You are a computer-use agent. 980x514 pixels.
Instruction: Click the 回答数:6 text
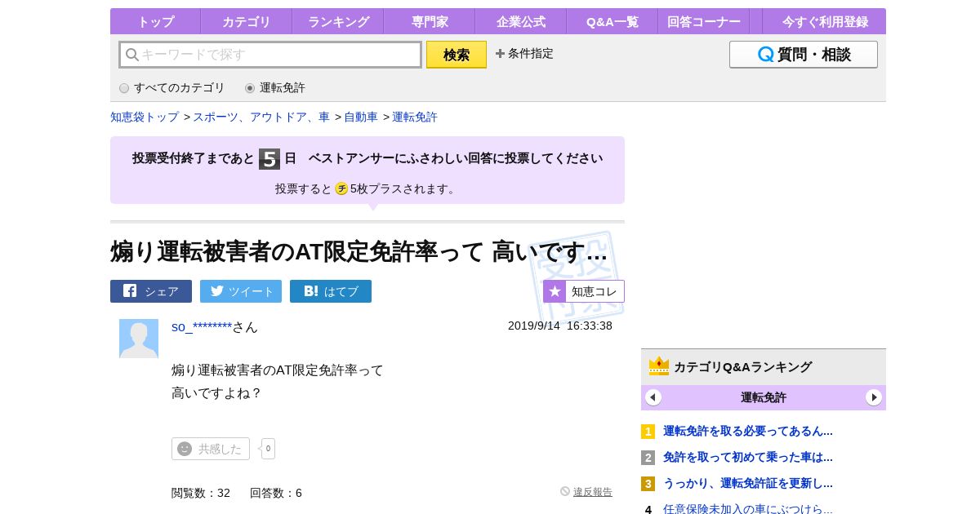pyautogui.click(x=276, y=493)
